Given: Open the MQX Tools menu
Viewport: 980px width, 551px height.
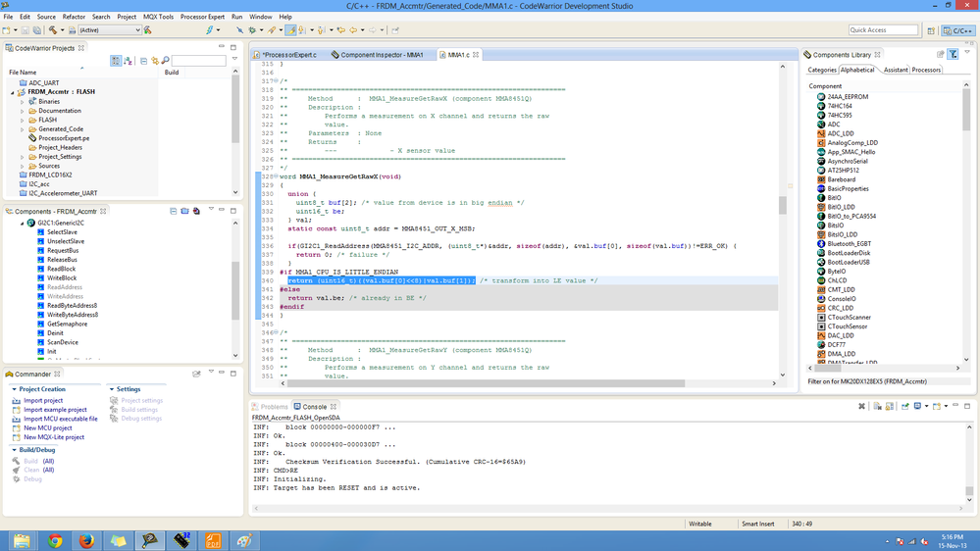Looking at the screenshot, I should (x=158, y=17).
